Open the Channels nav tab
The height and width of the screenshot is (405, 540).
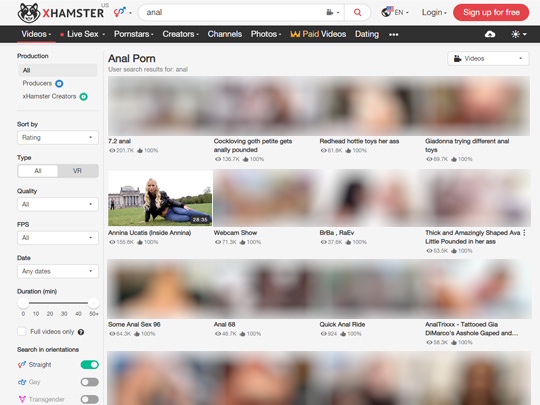coord(225,34)
